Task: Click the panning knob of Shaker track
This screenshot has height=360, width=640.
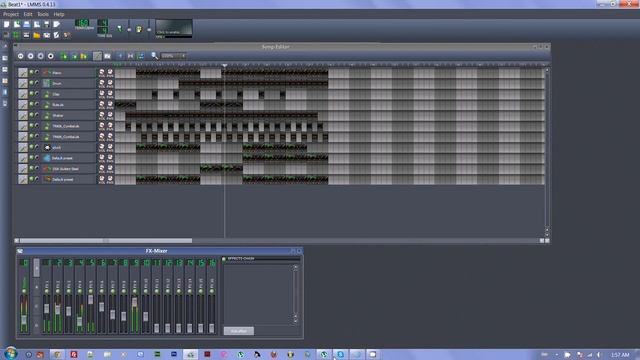Action: point(110,115)
